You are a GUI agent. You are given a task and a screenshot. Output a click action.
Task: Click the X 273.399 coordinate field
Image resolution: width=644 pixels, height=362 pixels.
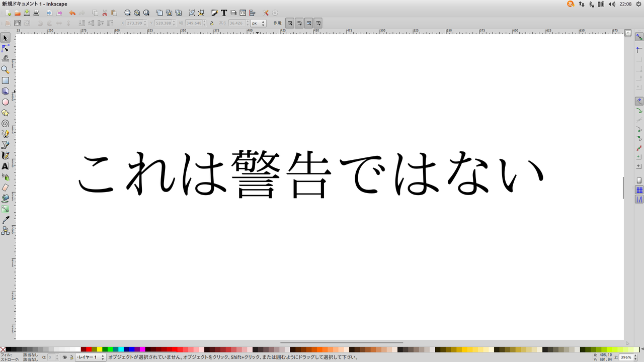pyautogui.click(x=135, y=23)
